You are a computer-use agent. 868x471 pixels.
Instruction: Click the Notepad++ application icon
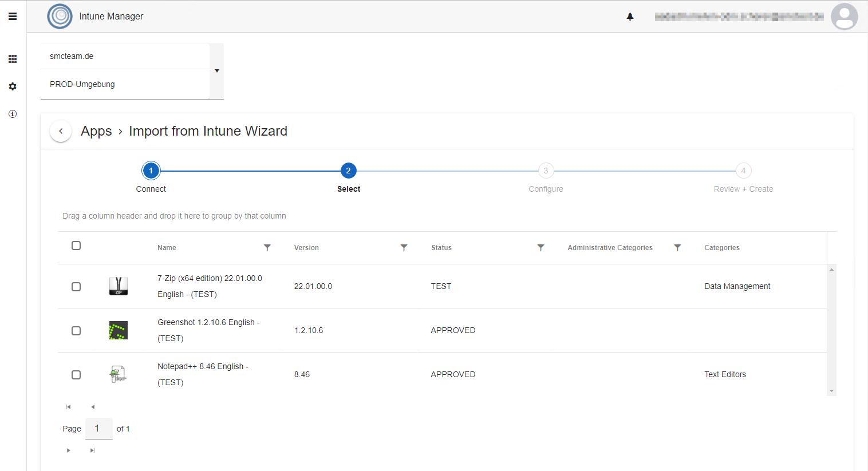click(119, 374)
